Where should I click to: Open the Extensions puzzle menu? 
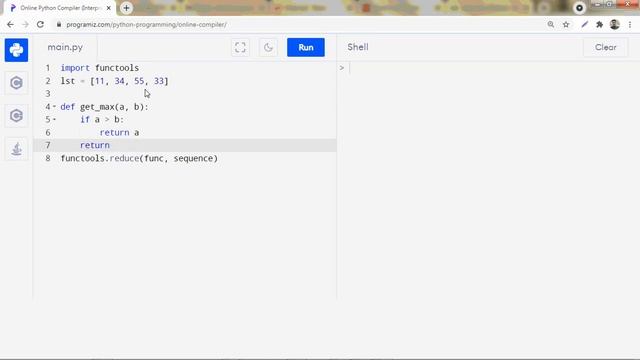tap(599, 24)
